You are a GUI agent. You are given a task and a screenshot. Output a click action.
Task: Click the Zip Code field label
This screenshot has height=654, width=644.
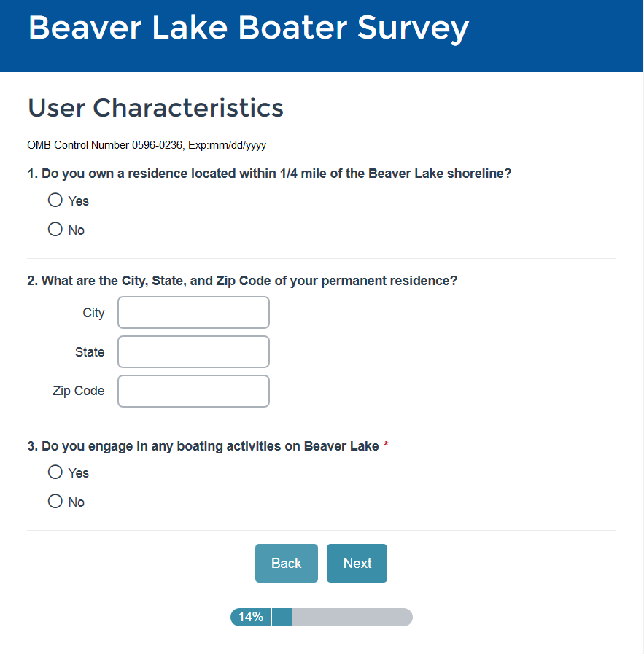tap(79, 392)
